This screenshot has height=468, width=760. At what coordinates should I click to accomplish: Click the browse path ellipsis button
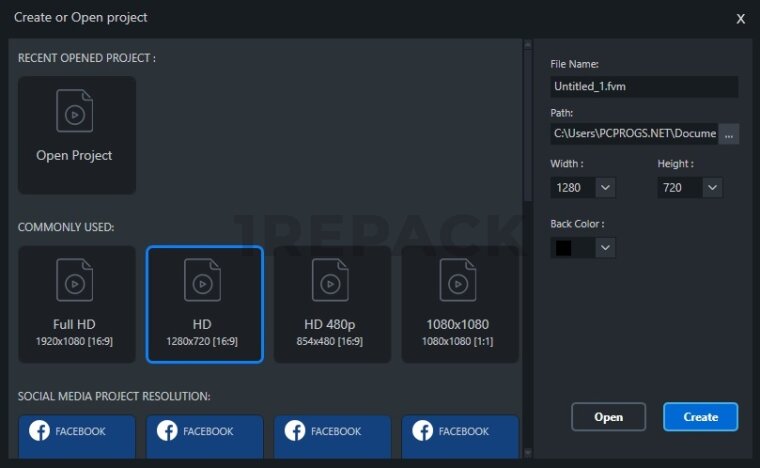729,133
